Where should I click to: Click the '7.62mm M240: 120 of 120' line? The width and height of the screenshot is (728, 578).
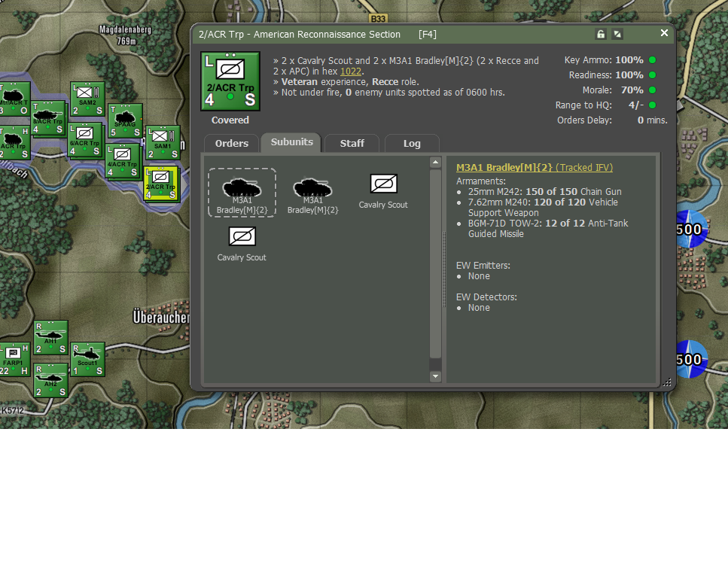[x=543, y=208]
